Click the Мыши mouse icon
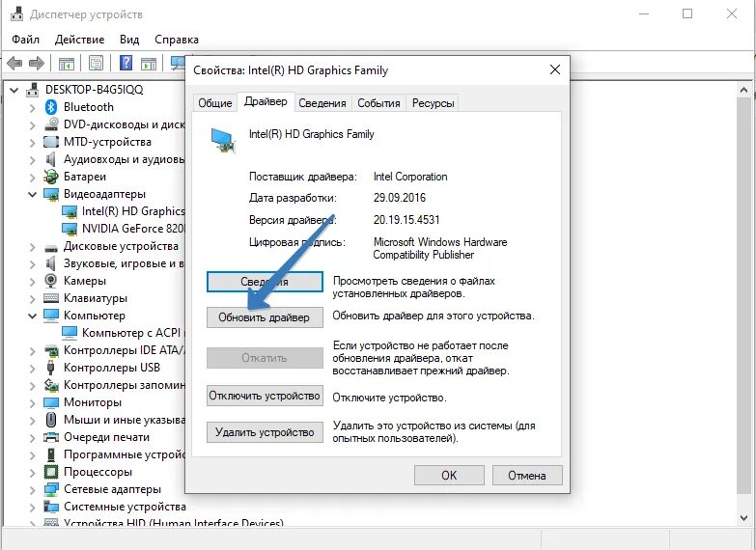Viewport: 756px width, 550px height. 50,420
